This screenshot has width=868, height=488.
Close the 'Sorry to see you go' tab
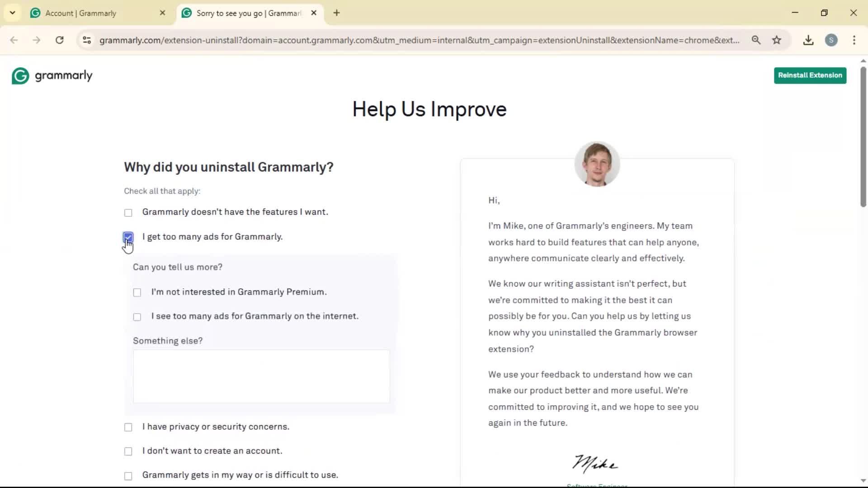point(314,13)
